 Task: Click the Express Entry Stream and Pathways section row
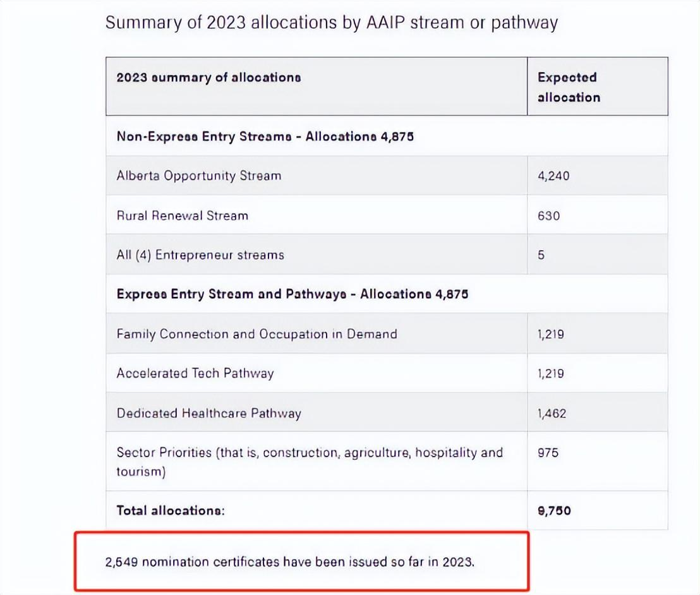(292, 294)
